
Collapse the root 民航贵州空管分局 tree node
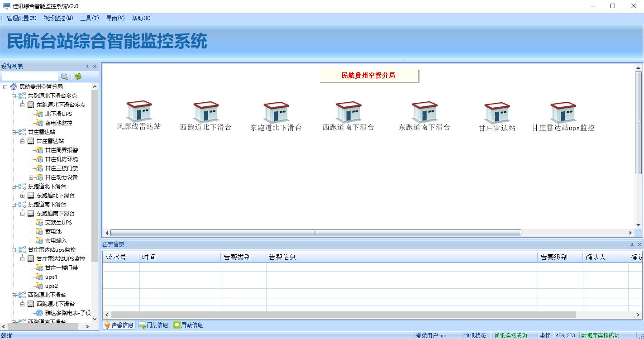(x=5, y=86)
